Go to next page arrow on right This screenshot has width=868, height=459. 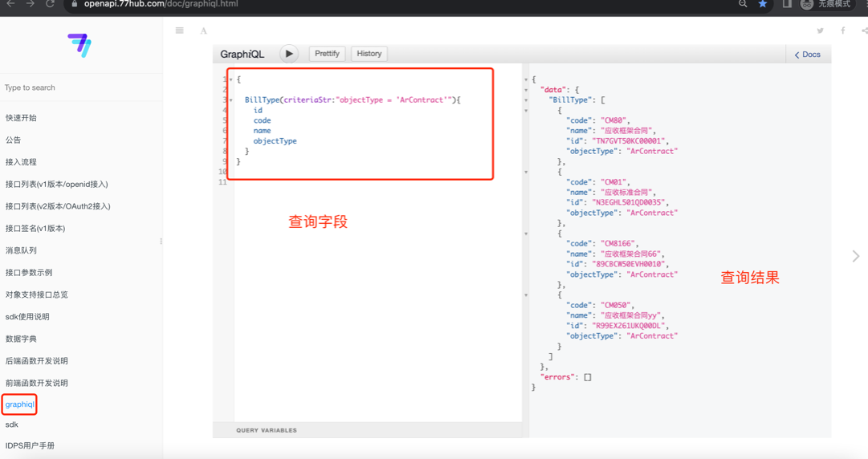click(855, 256)
